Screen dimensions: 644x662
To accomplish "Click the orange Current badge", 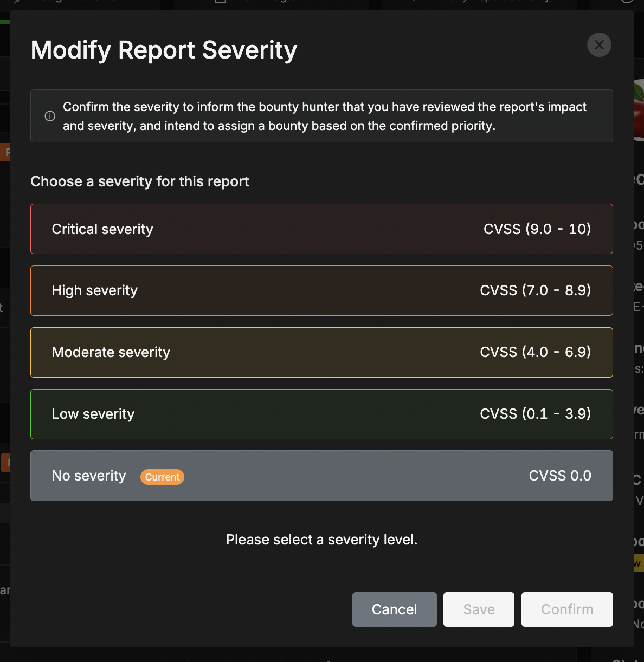I will pos(162,477).
